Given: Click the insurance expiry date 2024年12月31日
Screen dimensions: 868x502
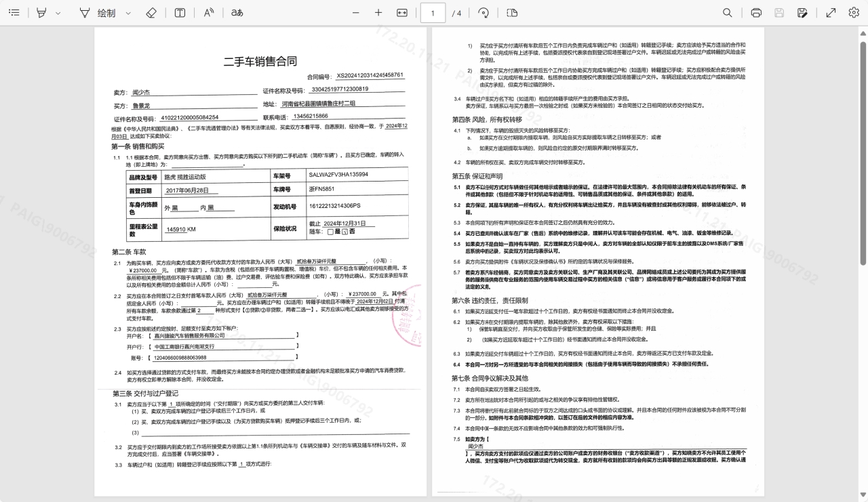Looking at the screenshot, I should [345, 224].
